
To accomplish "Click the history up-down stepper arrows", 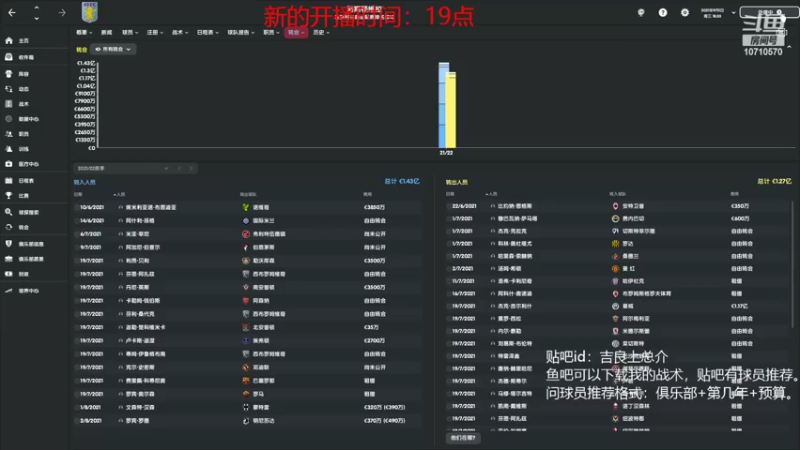I will click(36, 13).
